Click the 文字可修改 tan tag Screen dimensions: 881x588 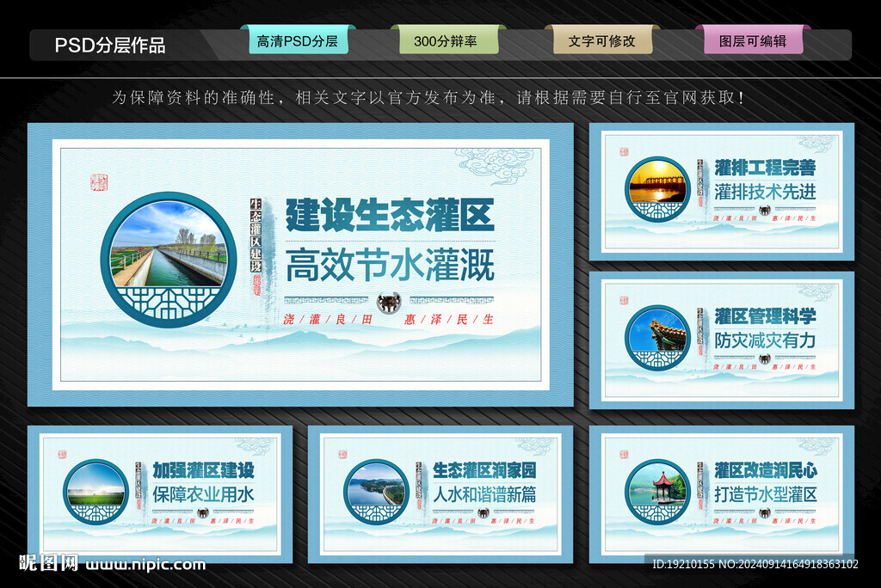(602, 41)
